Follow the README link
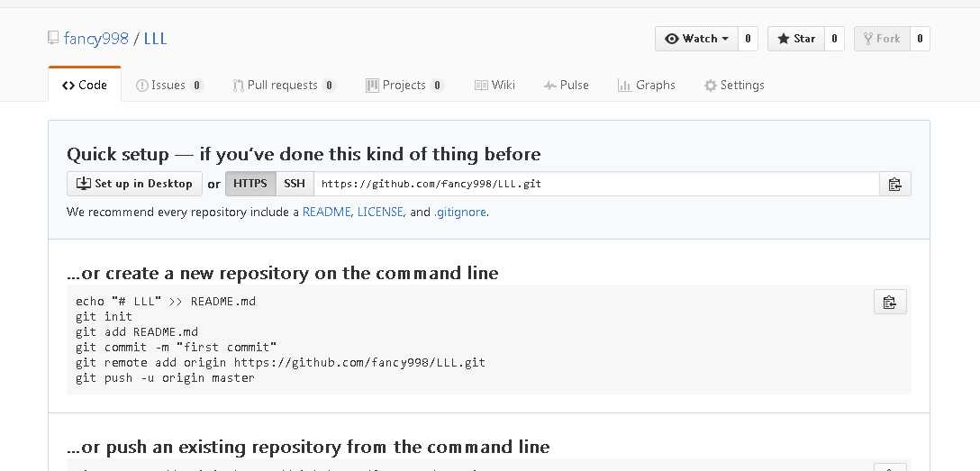The height and width of the screenshot is (471, 980). pyautogui.click(x=326, y=213)
